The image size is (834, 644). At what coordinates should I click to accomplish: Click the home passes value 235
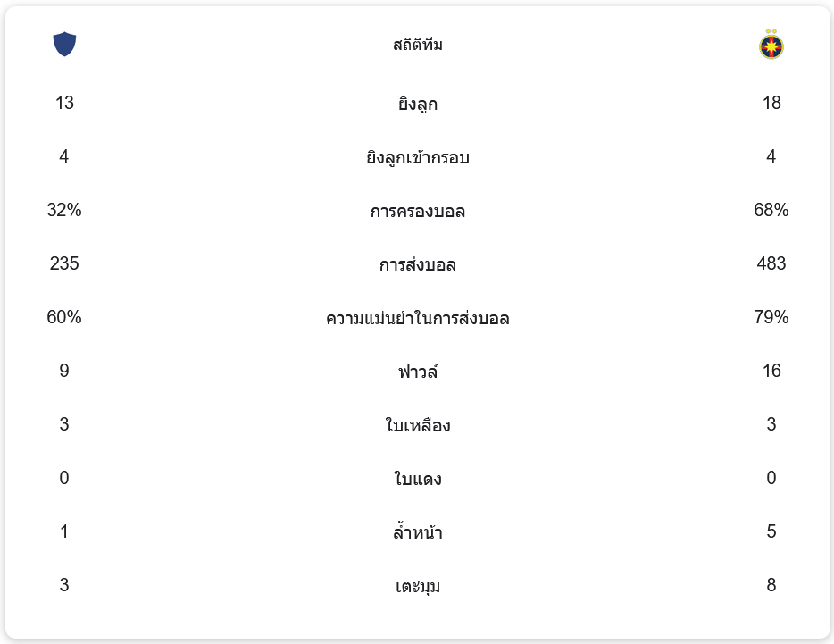click(x=64, y=263)
